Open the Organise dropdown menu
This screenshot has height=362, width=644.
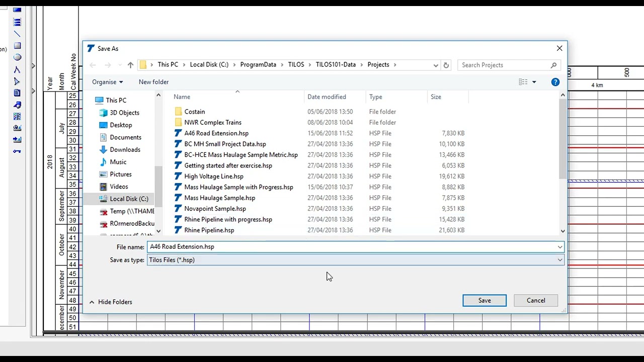[x=107, y=82]
